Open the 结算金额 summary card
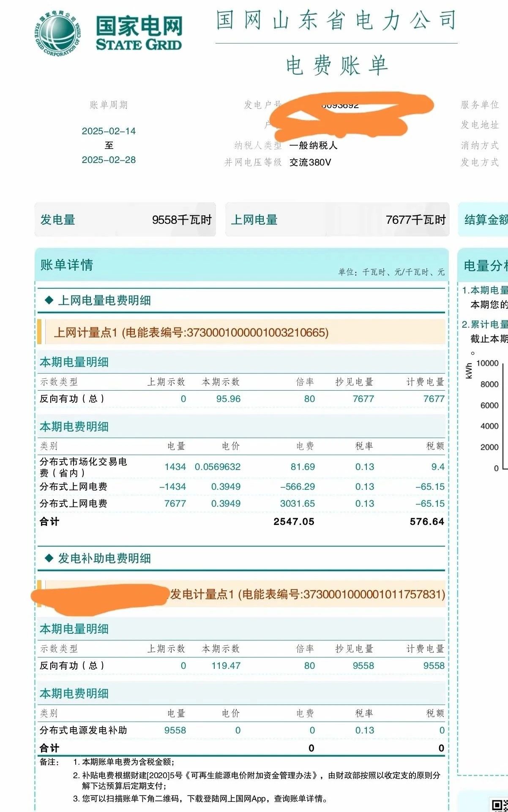Screen dimensions: 508x812 point(484,220)
